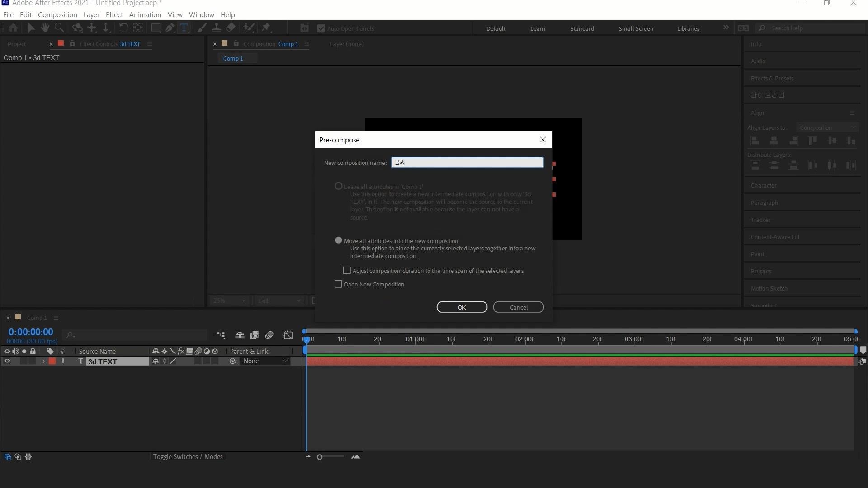Click Cancel in Pre-compose dialog
Image resolution: width=868 pixels, height=488 pixels.
(518, 307)
